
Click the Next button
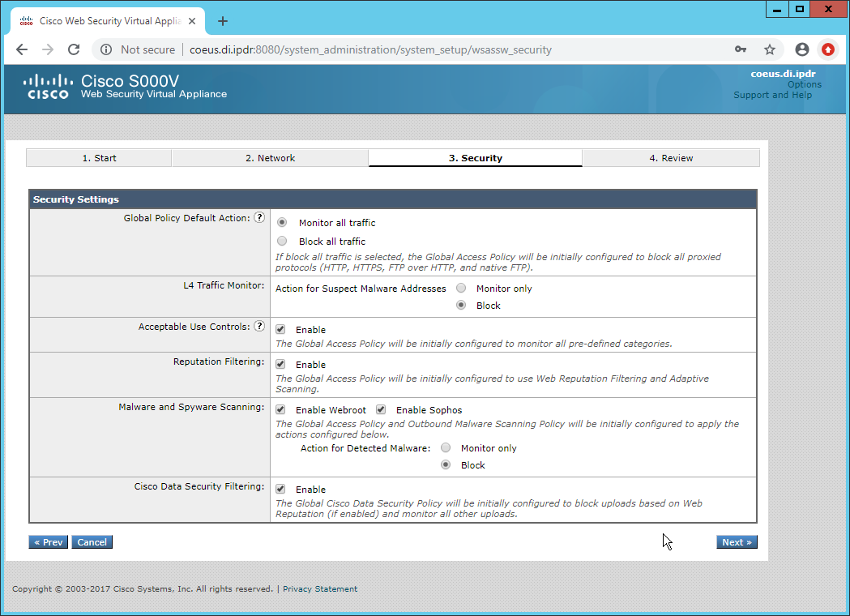pyautogui.click(x=737, y=541)
